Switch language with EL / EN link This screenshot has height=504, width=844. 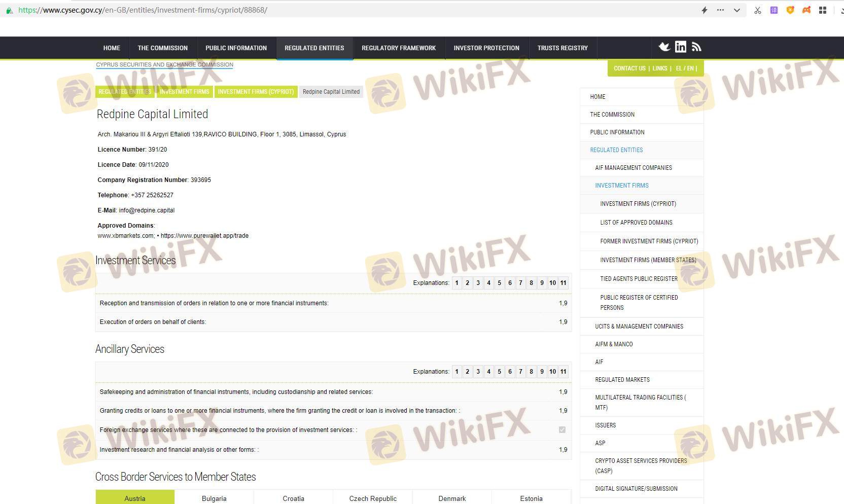685,68
